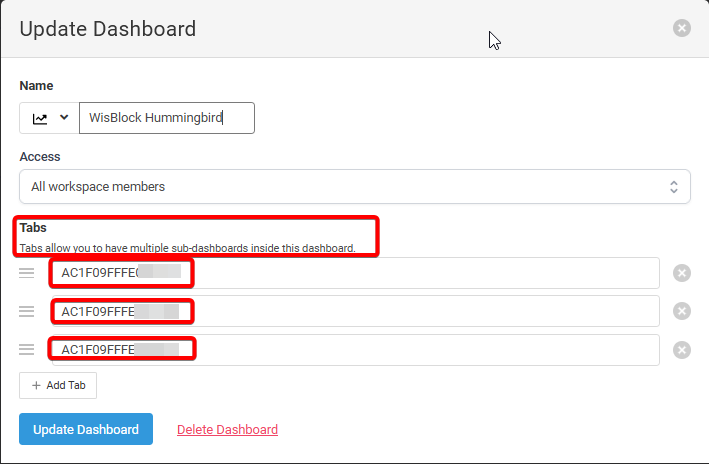Remove the second tab entry

tap(682, 311)
